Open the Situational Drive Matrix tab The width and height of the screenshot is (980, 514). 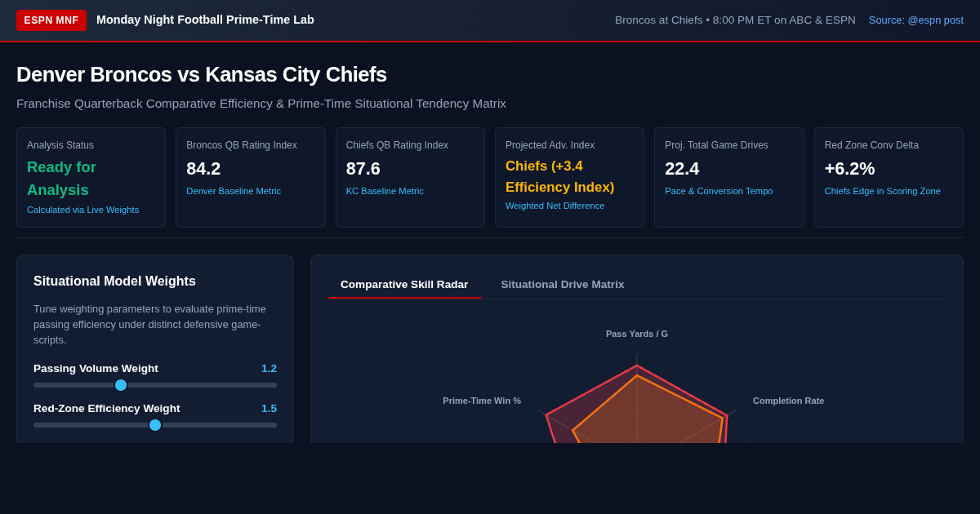563,284
